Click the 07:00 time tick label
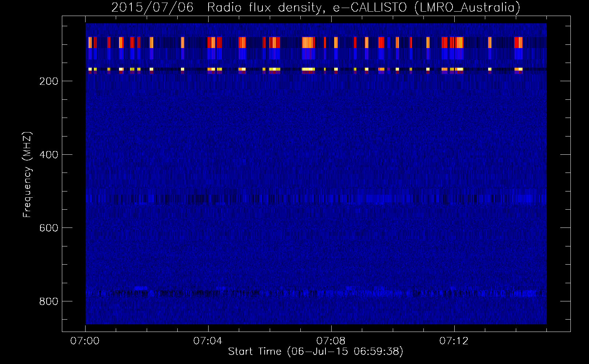Image resolution: width=589 pixels, height=364 pixels. pyautogui.click(x=85, y=341)
